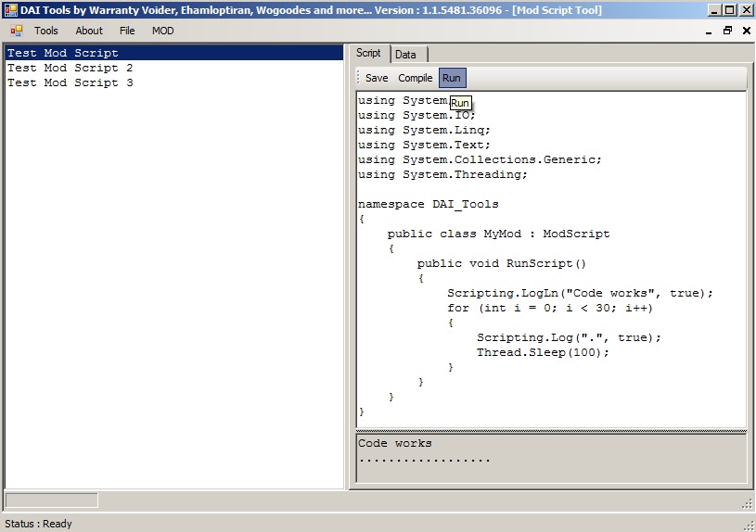Screen dimensions: 756x532
Task: Click the Thread.Sleep(100) line in code editor
Action: pyautogui.click(x=543, y=352)
